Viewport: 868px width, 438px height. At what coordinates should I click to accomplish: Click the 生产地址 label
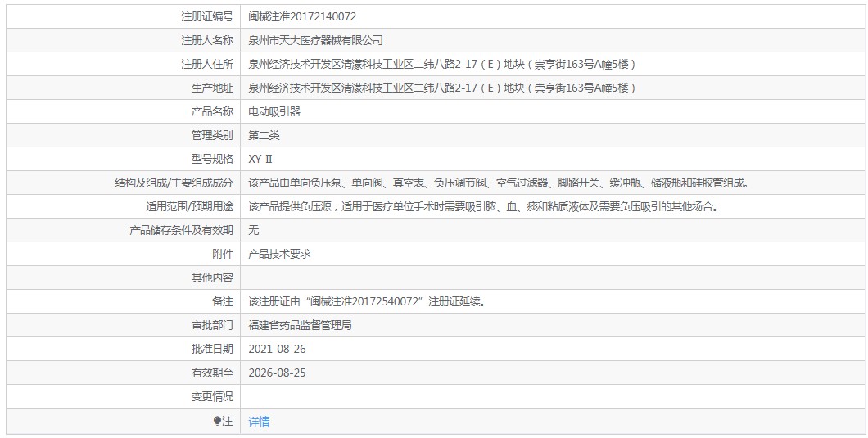[213, 88]
